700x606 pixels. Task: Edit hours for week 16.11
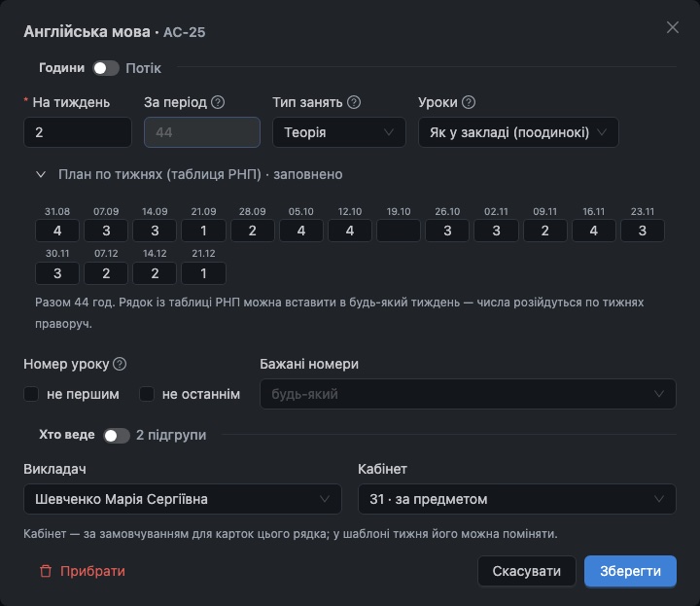click(593, 231)
